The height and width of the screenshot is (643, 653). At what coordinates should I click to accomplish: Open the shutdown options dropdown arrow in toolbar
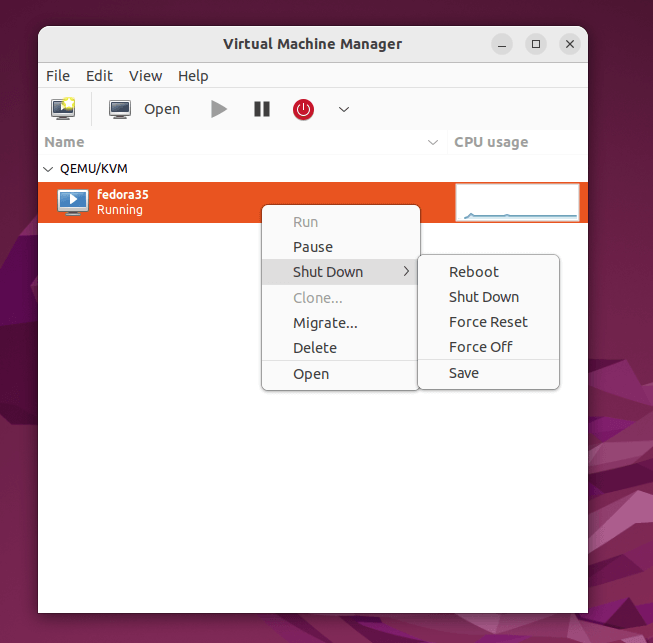point(344,110)
